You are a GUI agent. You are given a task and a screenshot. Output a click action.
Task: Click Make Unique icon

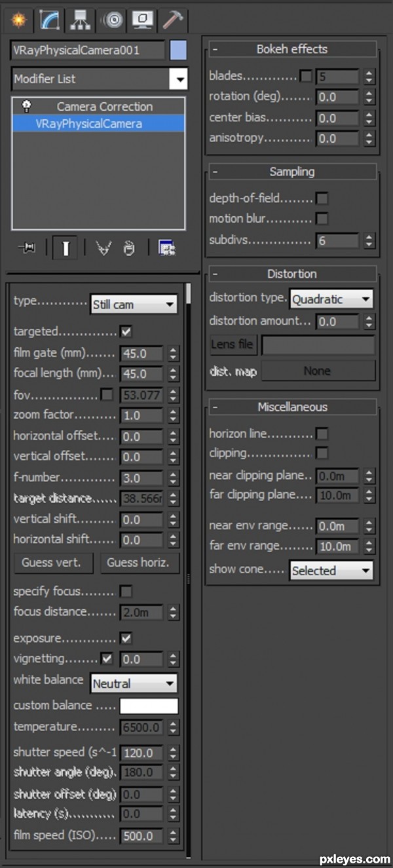coord(102,248)
